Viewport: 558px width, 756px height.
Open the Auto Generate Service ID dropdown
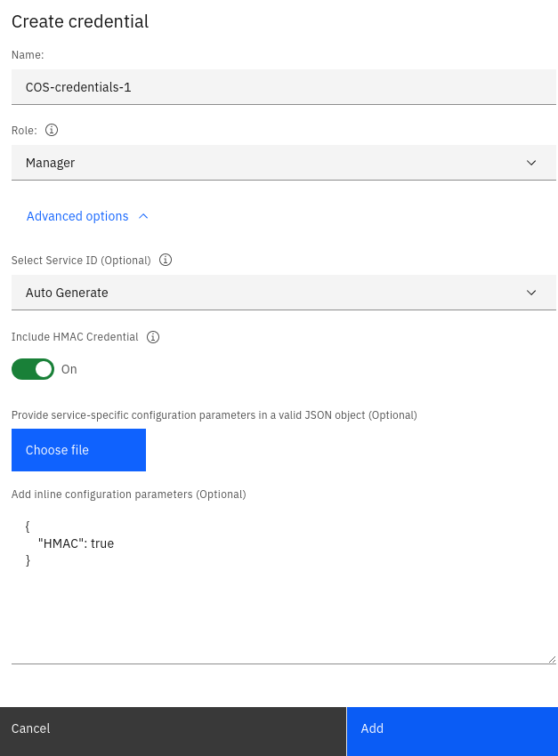coord(283,292)
